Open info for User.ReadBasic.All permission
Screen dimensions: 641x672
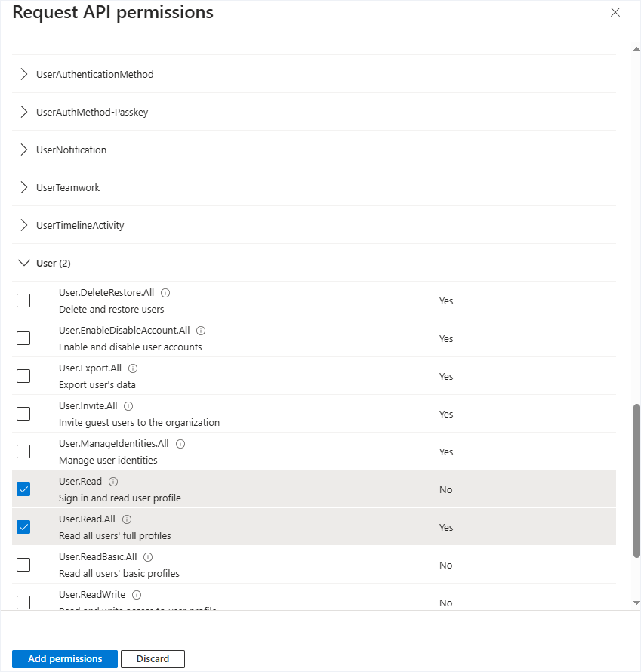pyautogui.click(x=148, y=557)
